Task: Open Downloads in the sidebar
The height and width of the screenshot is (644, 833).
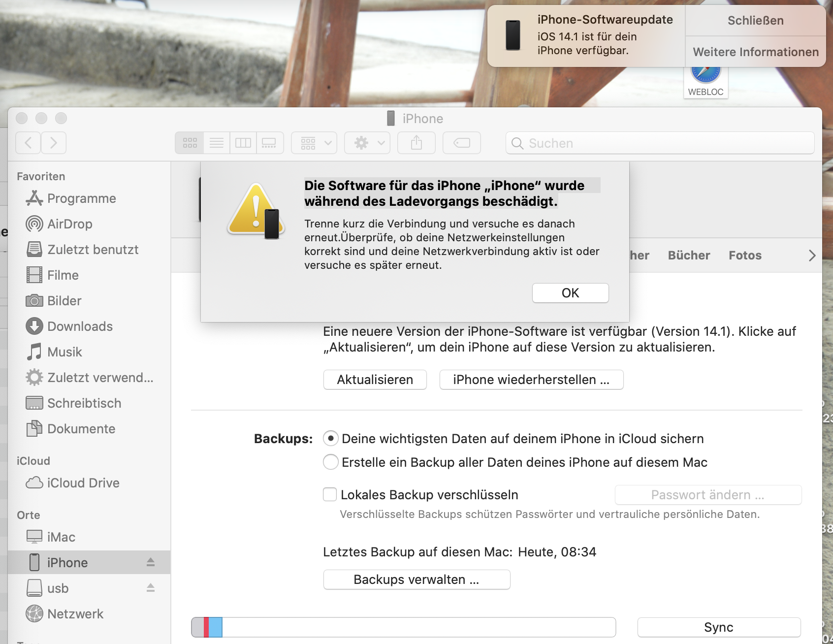Action: click(x=89, y=326)
